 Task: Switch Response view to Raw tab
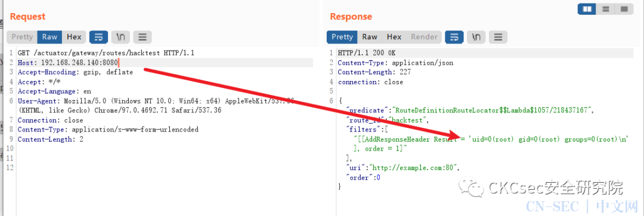coord(370,37)
